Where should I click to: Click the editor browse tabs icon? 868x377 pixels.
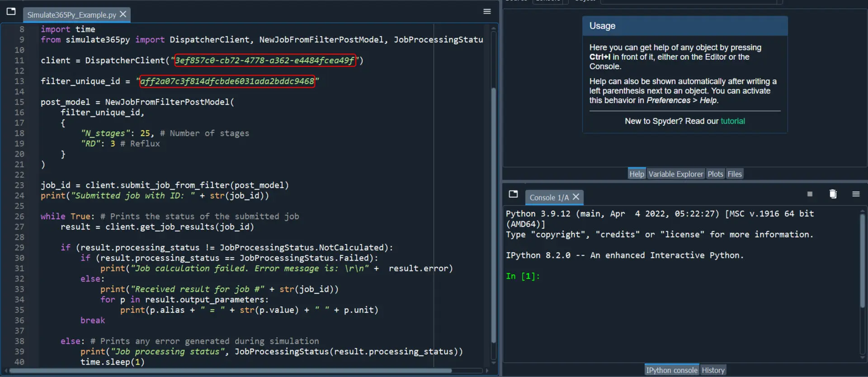(x=11, y=11)
